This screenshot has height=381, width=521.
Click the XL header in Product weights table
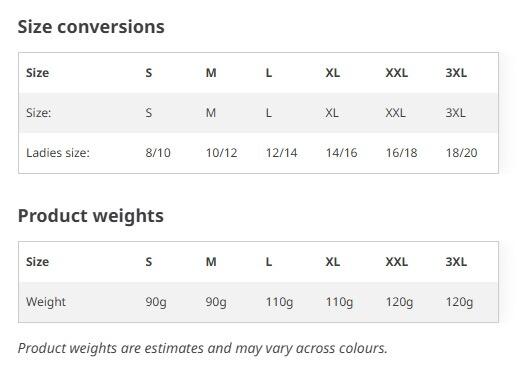pos(333,262)
